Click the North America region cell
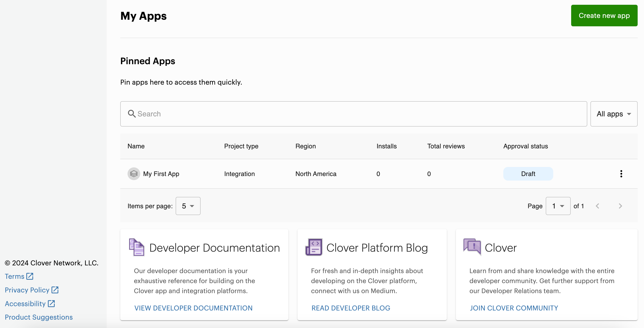Image resolution: width=644 pixels, height=328 pixels. 316,174
